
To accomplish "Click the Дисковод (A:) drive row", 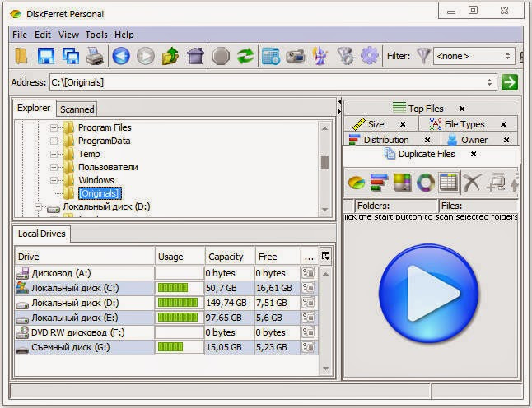I will pyautogui.click(x=166, y=273).
